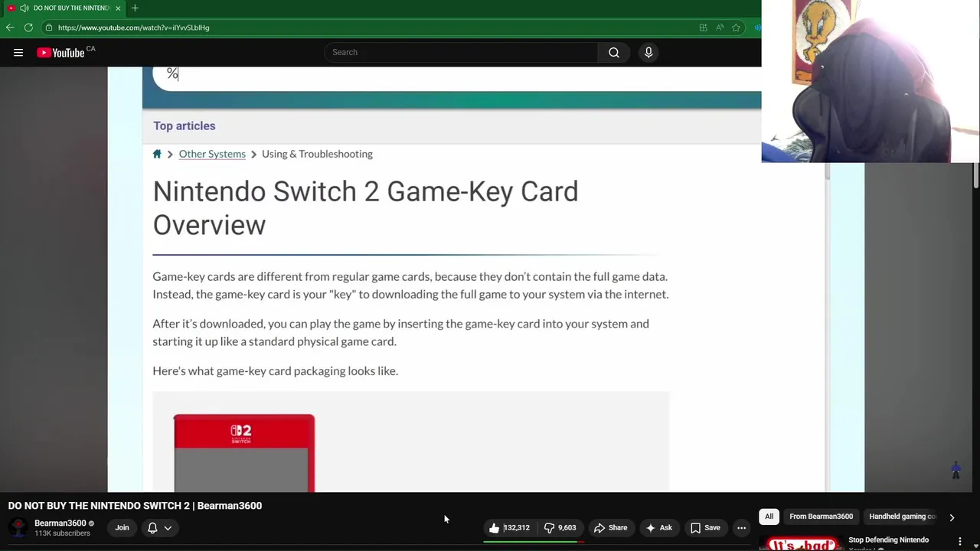Open a new browser tab
The height and width of the screenshot is (551, 980).
[x=135, y=8]
